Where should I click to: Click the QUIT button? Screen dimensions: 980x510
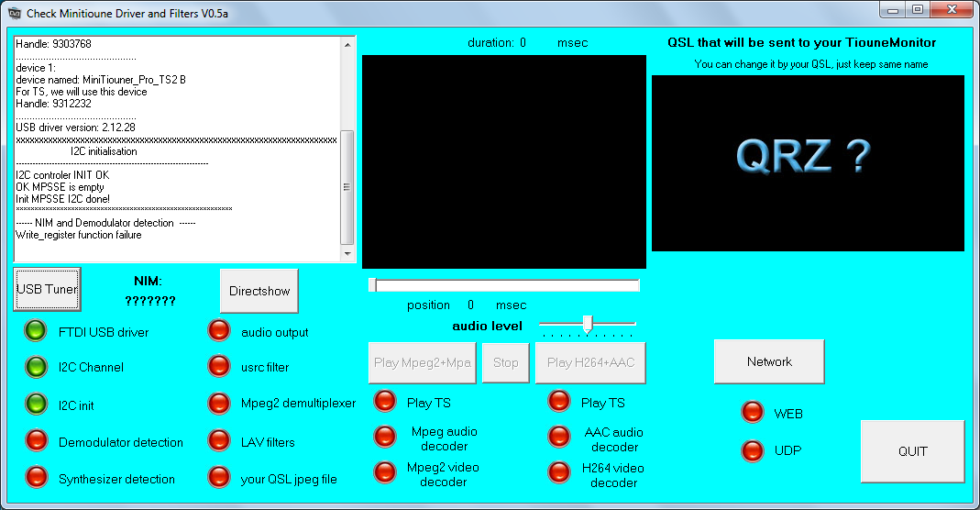pos(912,451)
